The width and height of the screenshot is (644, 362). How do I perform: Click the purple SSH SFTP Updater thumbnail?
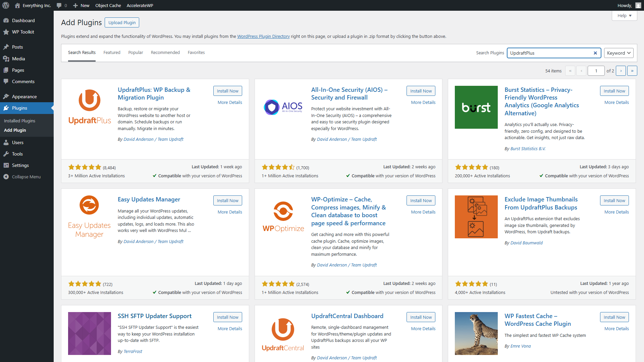(x=90, y=334)
